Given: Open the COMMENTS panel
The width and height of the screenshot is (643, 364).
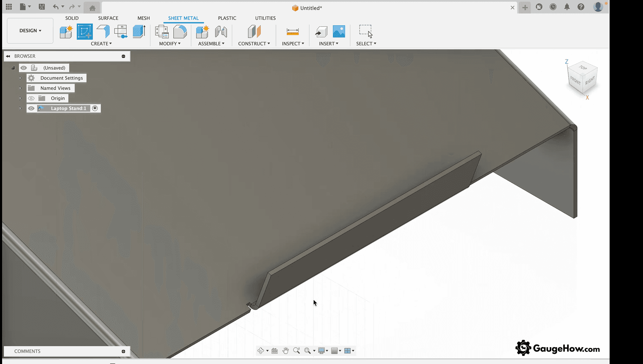Looking at the screenshot, I should [27, 351].
